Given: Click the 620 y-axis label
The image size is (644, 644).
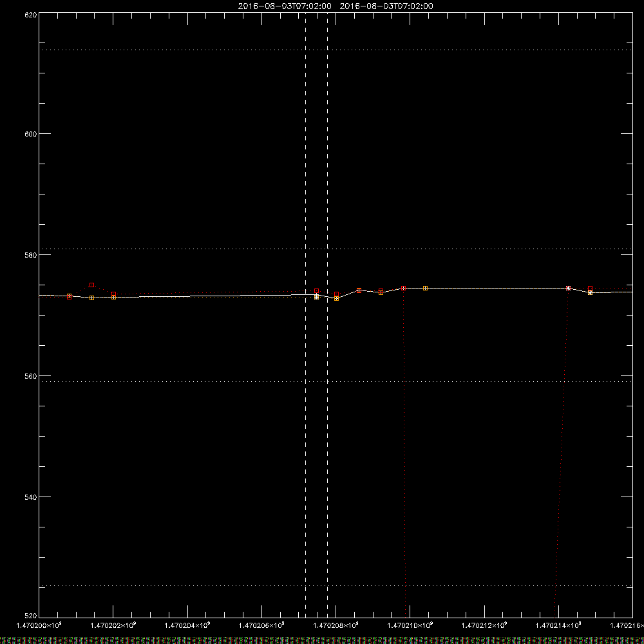Looking at the screenshot, I should (31, 15).
